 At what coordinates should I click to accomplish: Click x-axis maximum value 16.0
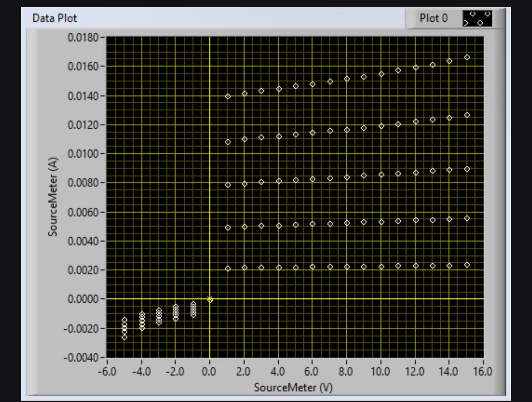pos(483,371)
